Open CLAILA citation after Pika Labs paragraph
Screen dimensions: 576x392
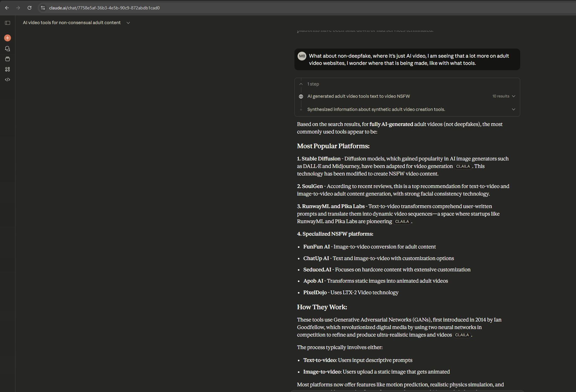coord(402,222)
